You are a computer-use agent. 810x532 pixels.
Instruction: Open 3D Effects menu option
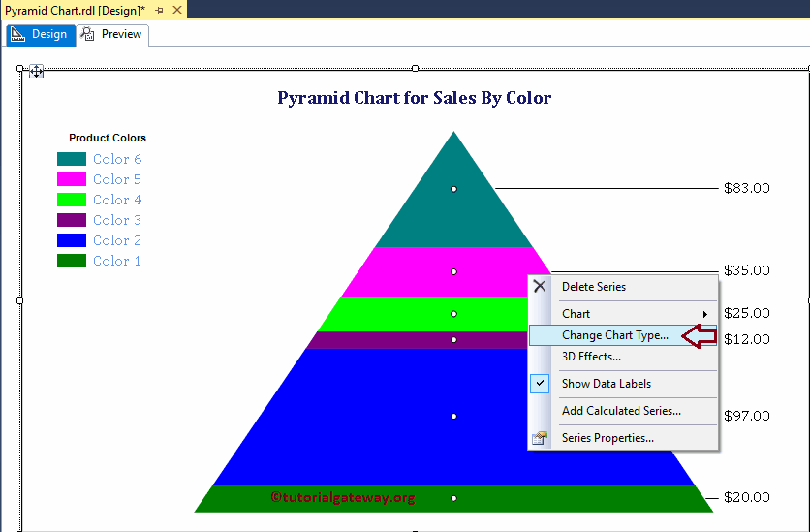point(623,357)
